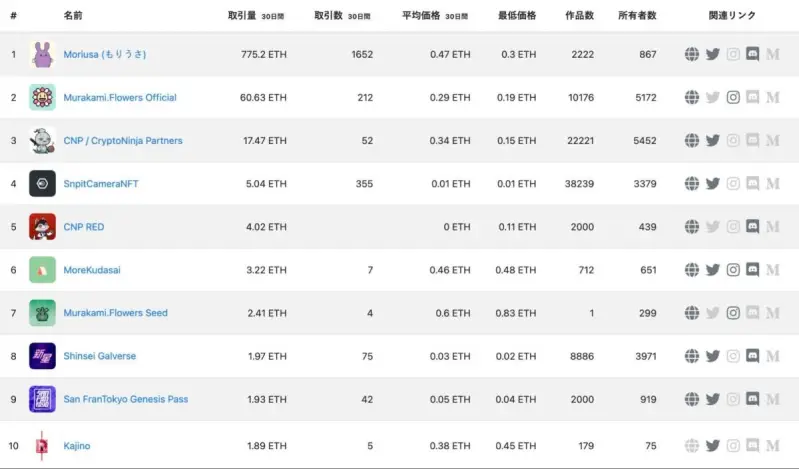This screenshot has width=799, height=469.
Task: Open Instagram link for Murakami.Flowers Official
Action: pyautogui.click(x=733, y=97)
